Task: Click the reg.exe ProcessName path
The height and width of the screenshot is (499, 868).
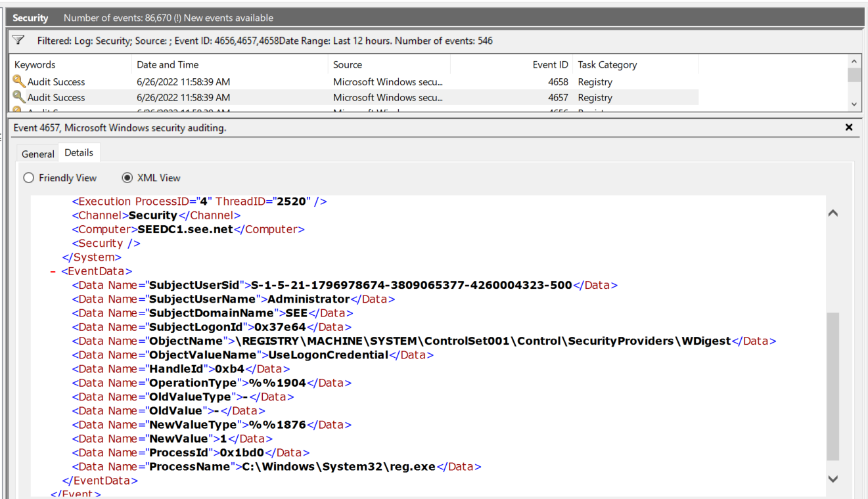Action: point(338,467)
